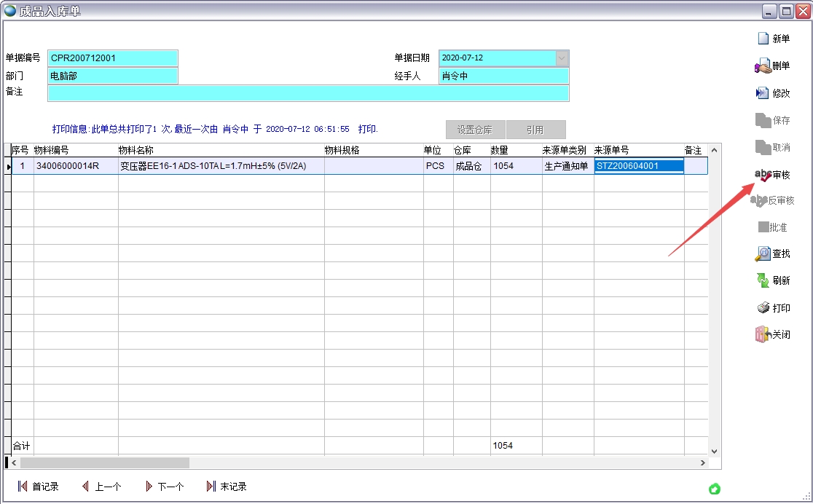This screenshot has height=504, width=813.
Task: Click the green icon at bottom right
Action: (715, 488)
